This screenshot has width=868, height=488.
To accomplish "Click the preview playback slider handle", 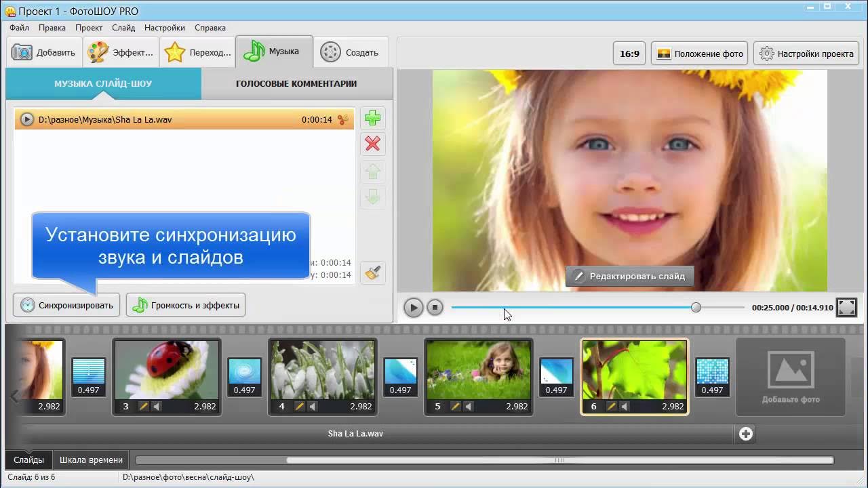I will (x=696, y=307).
